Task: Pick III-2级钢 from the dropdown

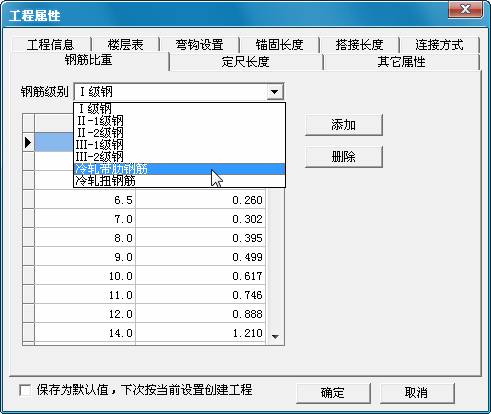Action: point(179,157)
